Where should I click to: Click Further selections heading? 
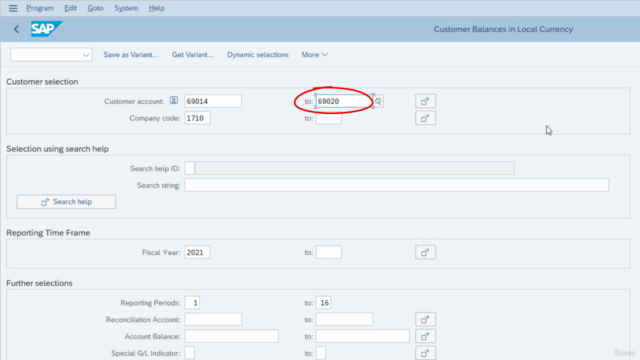pos(39,283)
